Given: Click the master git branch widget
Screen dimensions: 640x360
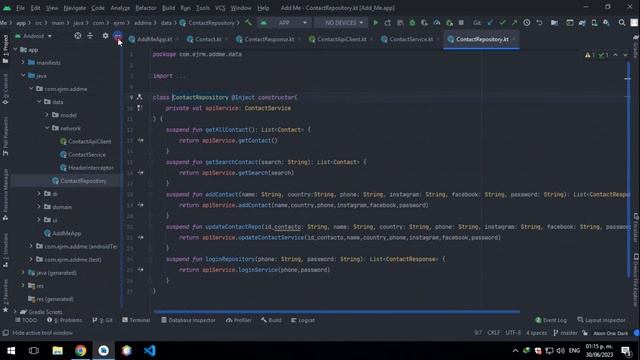Looking at the screenshot, I should pyautogui.click(x=565, y=333).
